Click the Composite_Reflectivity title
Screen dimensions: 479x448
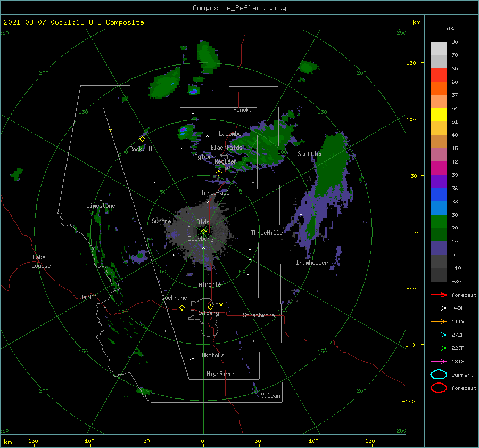click(240, 8)
